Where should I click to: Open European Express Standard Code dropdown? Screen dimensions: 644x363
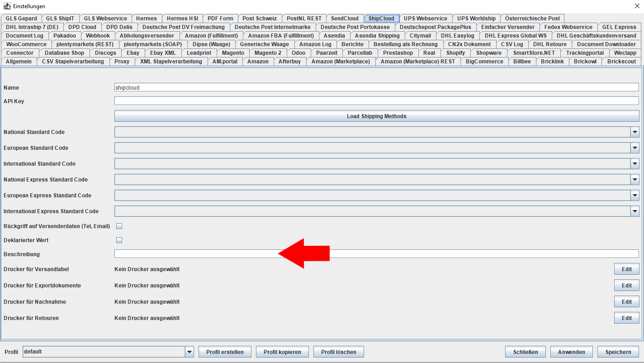(635, 196)
